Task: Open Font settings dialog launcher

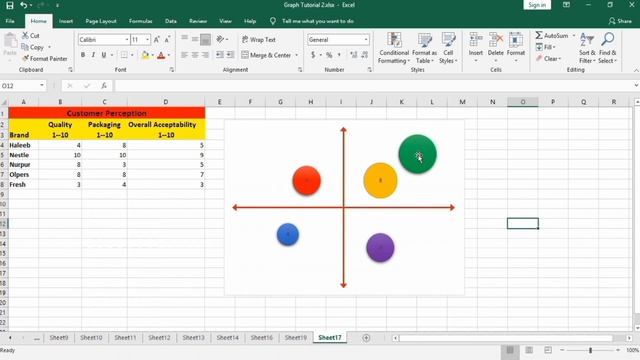Action: [172, 70]
